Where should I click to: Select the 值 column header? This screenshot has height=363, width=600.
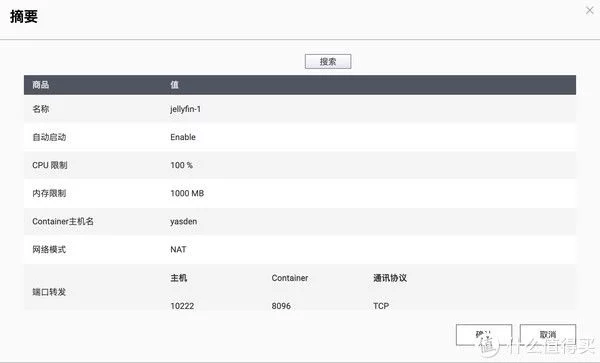point(174,85)
